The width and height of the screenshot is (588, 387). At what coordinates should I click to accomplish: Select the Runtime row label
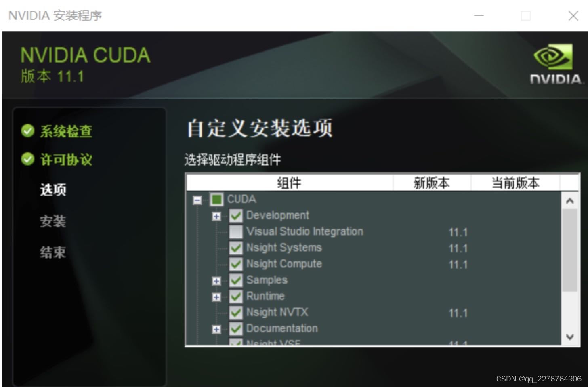click(x=265, y=296)
